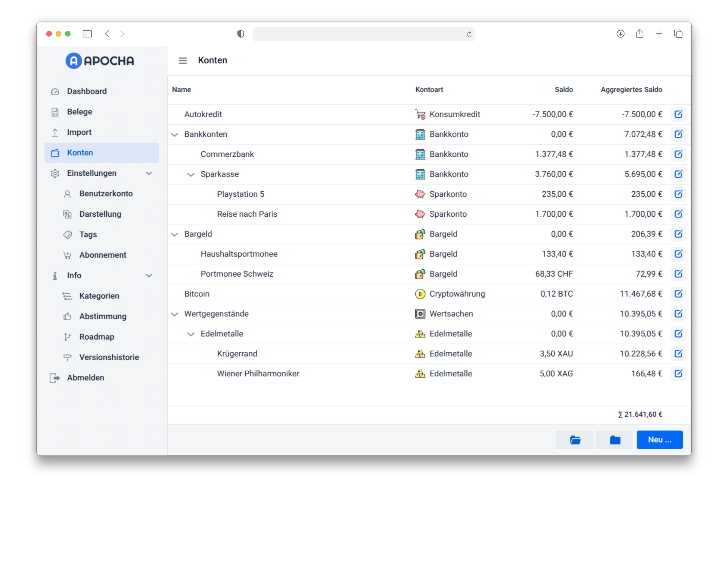The width and height of the screenshot is (728, 582).
Task: Open Benutzerkonto settings
Action: (102, 194)
